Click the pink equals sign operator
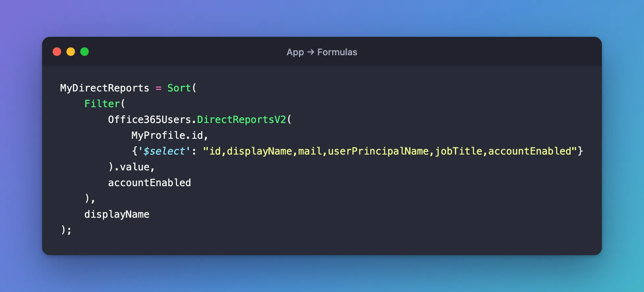This screenshot has height=292, width=644. click(159, 88)
